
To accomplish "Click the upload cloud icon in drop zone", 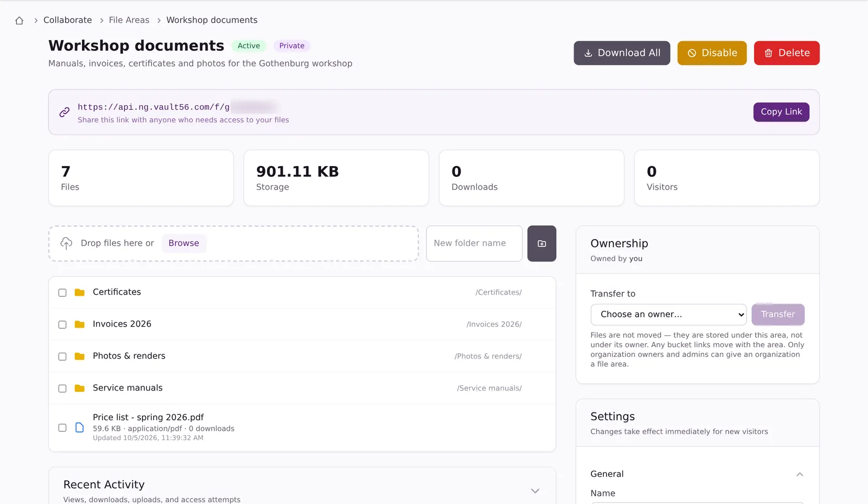I will [66, 243].
